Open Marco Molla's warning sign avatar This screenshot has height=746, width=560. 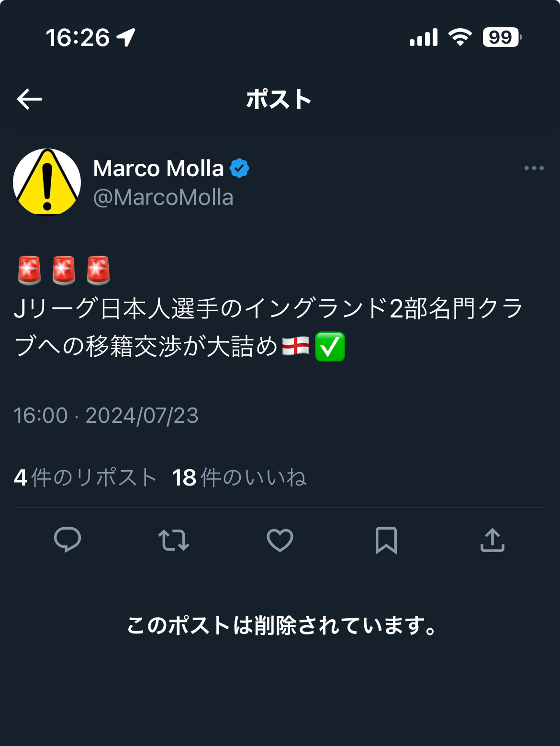(x=47, y=182)
